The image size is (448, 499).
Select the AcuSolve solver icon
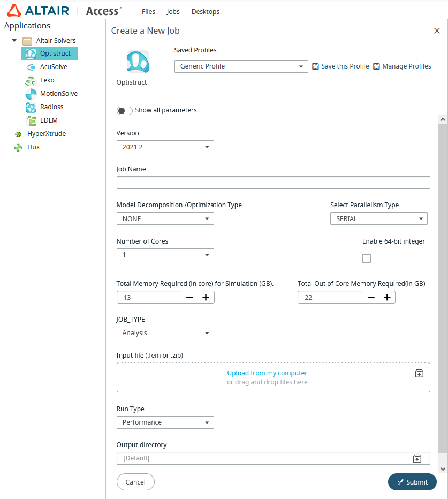coord(31,67)
